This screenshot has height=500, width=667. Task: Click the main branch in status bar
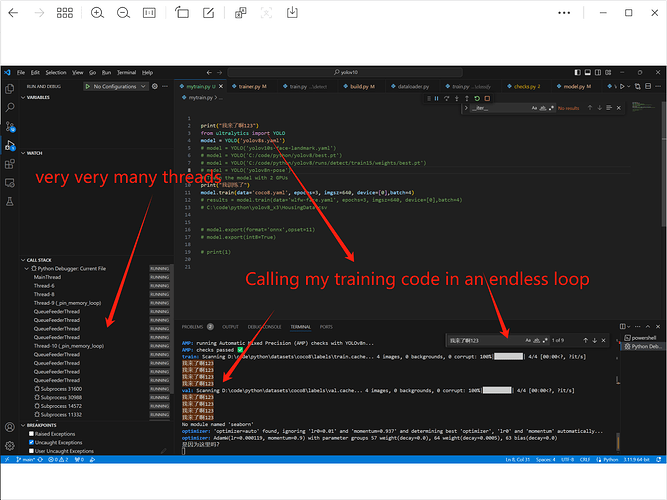[x=26, y=460]
